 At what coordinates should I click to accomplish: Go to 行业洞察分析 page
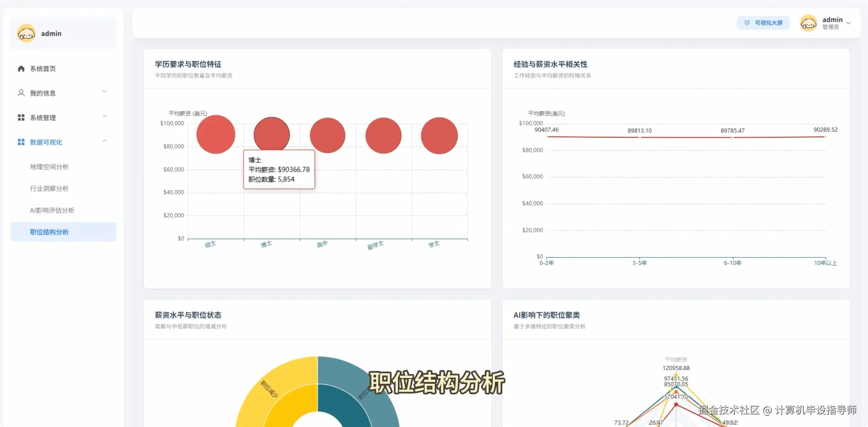(x=49, y=188)
